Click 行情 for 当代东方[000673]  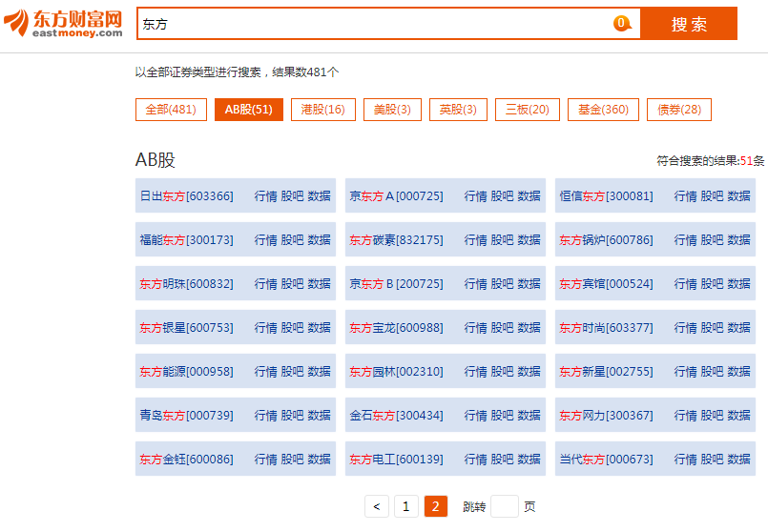pyautogui.click(x=686, y=460)
